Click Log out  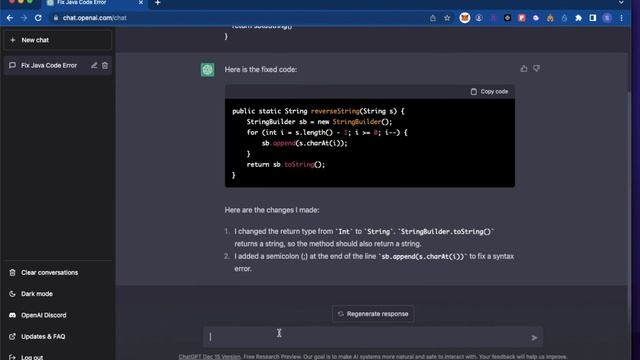pyautogui.click(x=58, y=357)
